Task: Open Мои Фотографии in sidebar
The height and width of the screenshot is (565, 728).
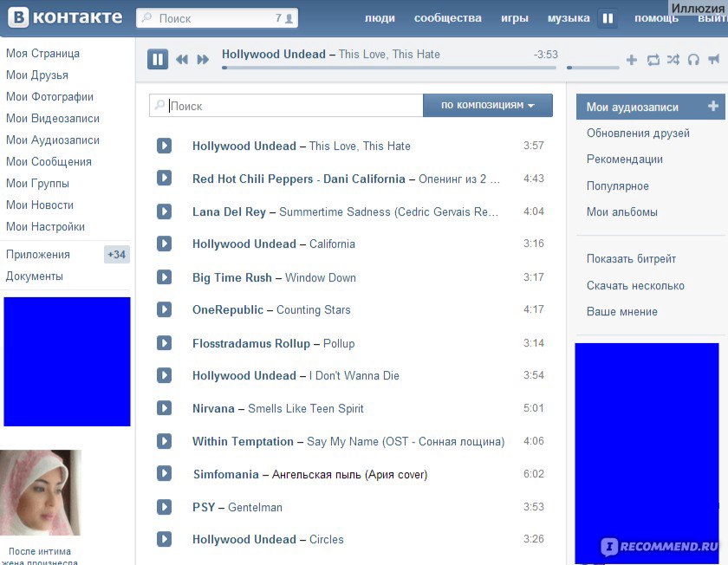Action: pyautogui.click(x=49, y=96)
